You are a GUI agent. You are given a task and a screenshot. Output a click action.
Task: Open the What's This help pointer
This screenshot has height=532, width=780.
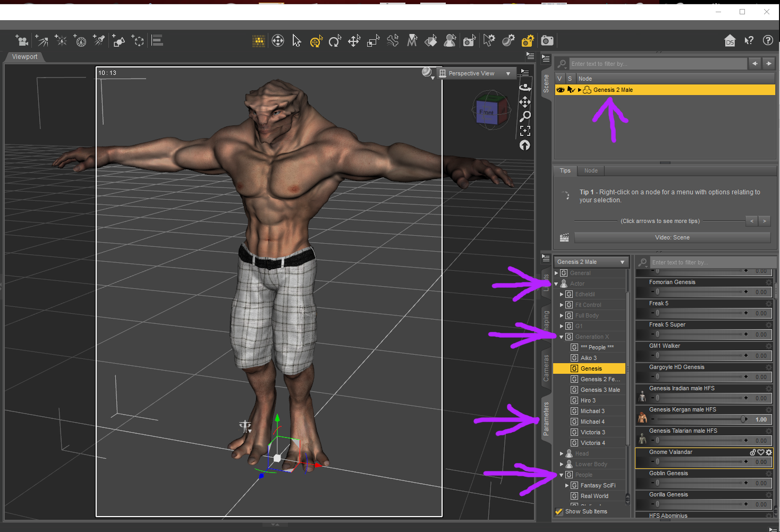click(x=749, y=41)
